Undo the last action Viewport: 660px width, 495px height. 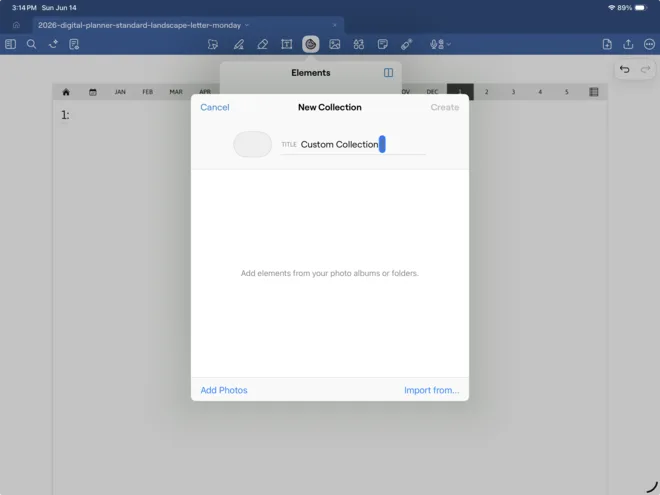[x=625, y=69]
